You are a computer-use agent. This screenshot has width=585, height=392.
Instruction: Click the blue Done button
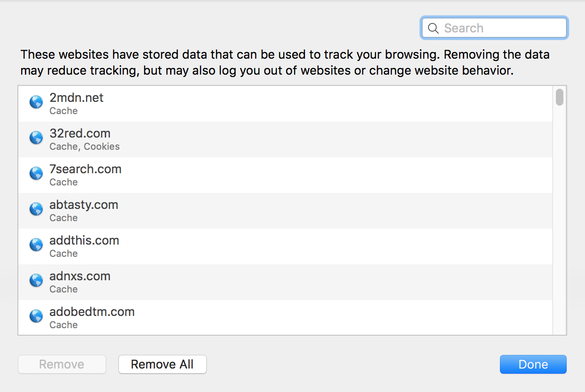tap(533, 364)
